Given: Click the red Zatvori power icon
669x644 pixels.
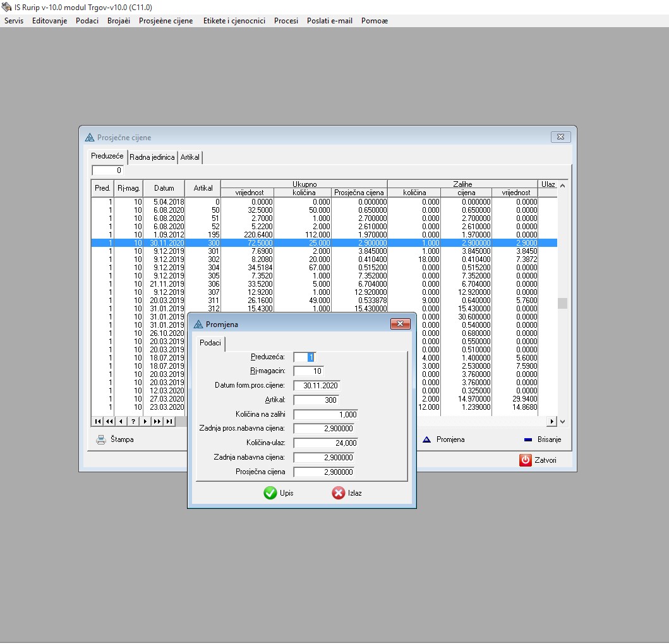Looking at the screenshot, I should (526, 460).
